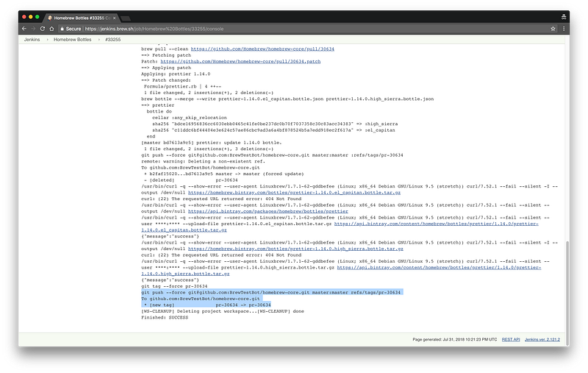Image resolution: width=588 pixels, height=373 pixels.
Task: Open the Homebrew Bottles breadcrumb
Action: 72,40
